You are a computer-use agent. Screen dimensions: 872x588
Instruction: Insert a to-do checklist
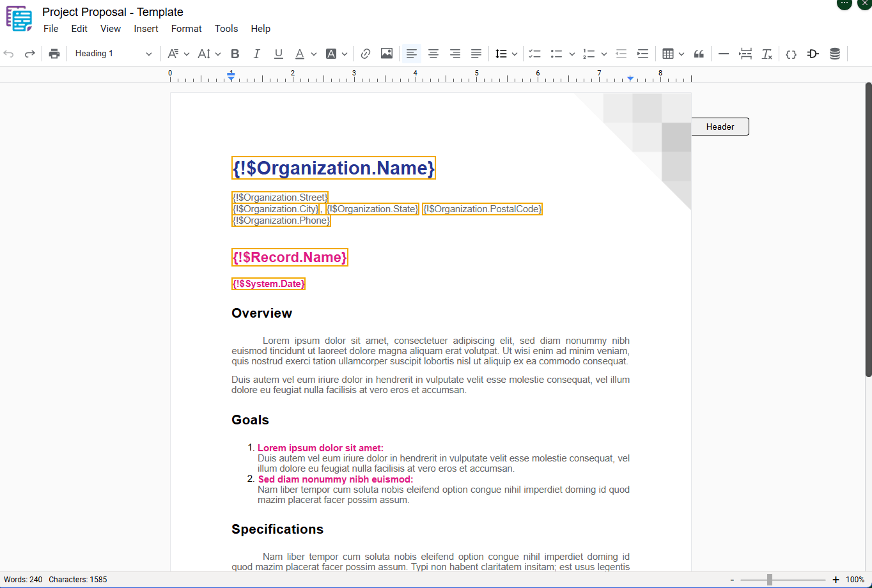[535, 54]
